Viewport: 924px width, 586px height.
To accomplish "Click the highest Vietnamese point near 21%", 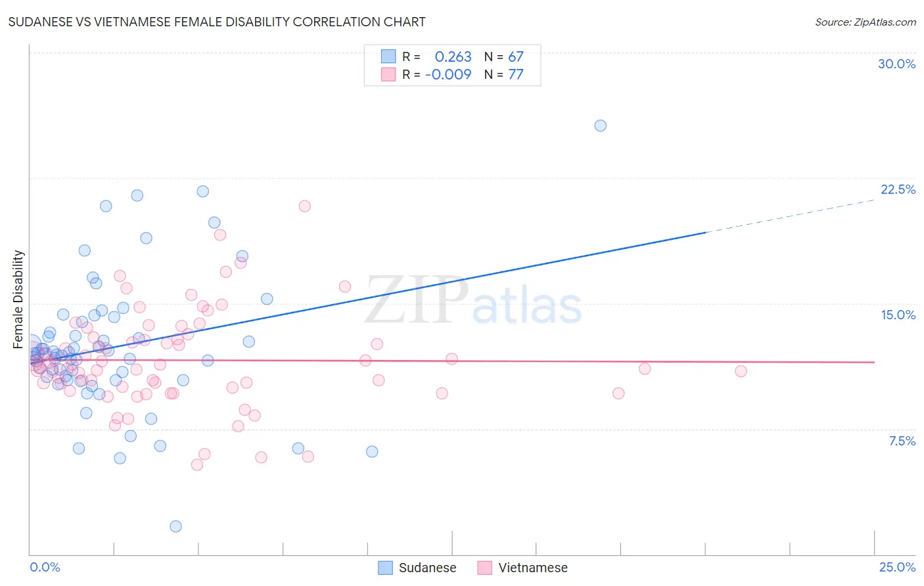I will (304, 206).
